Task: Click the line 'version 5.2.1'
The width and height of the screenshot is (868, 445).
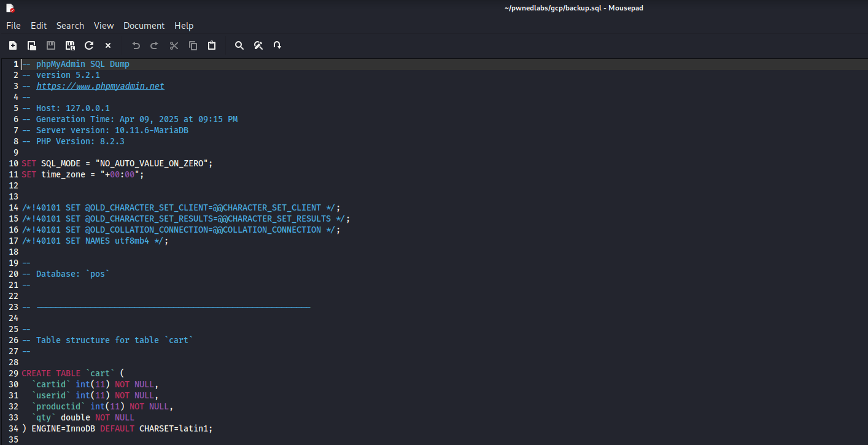Action: [68, 75]
